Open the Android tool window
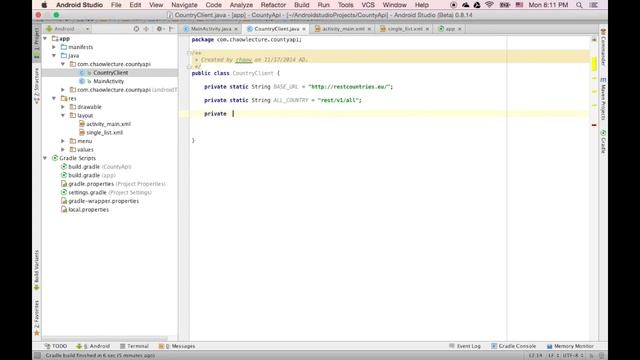 click(x=93, y=346)
